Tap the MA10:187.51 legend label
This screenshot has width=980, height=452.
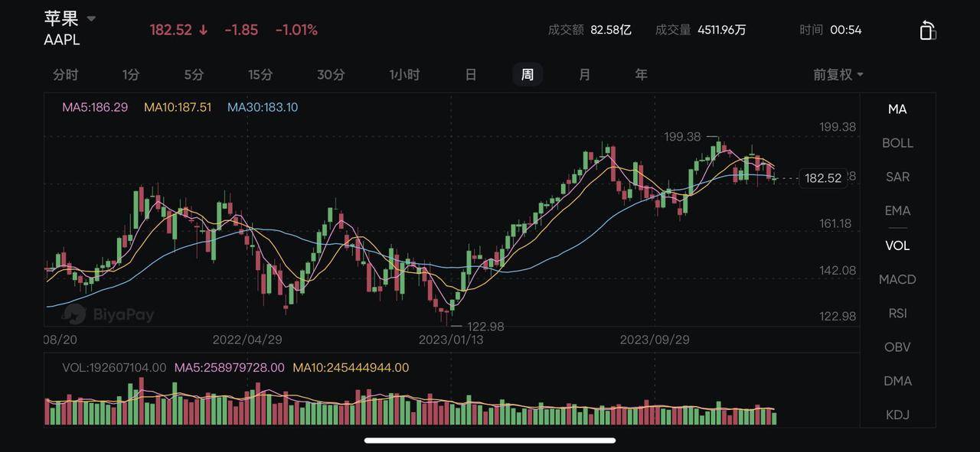(x=178, y=107)
